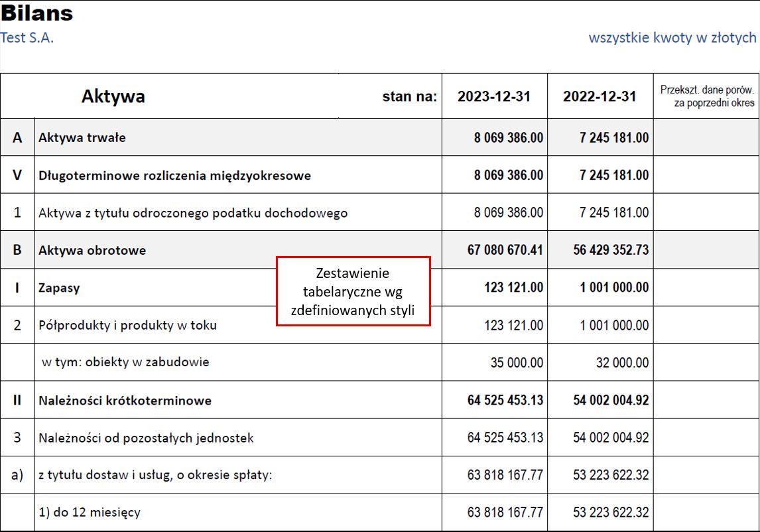760x532 pixels.
Task: Click 7 245 181.00 in Długoterminowe rozliczenia row
Action: pos(614,175)
